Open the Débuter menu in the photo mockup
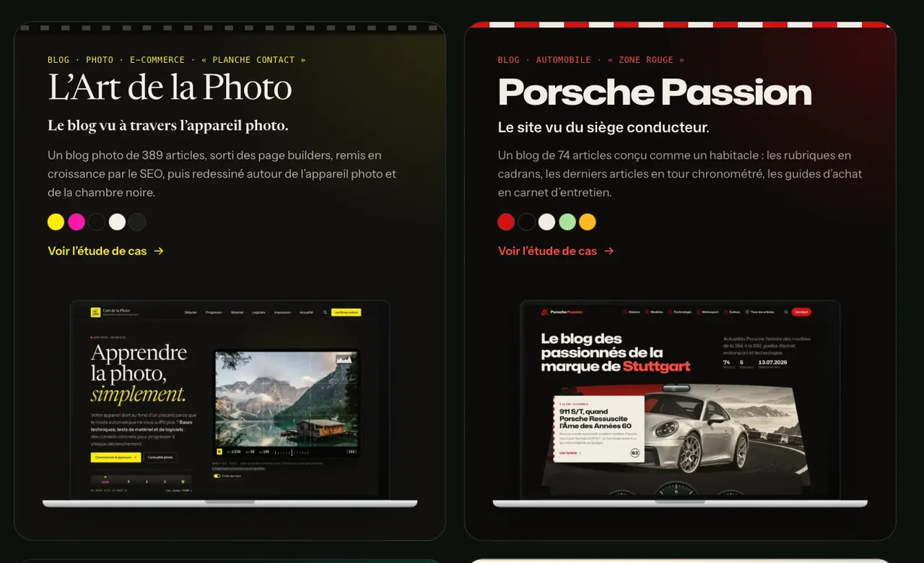The height and width of the screenshot is (563, 924). 191,313
